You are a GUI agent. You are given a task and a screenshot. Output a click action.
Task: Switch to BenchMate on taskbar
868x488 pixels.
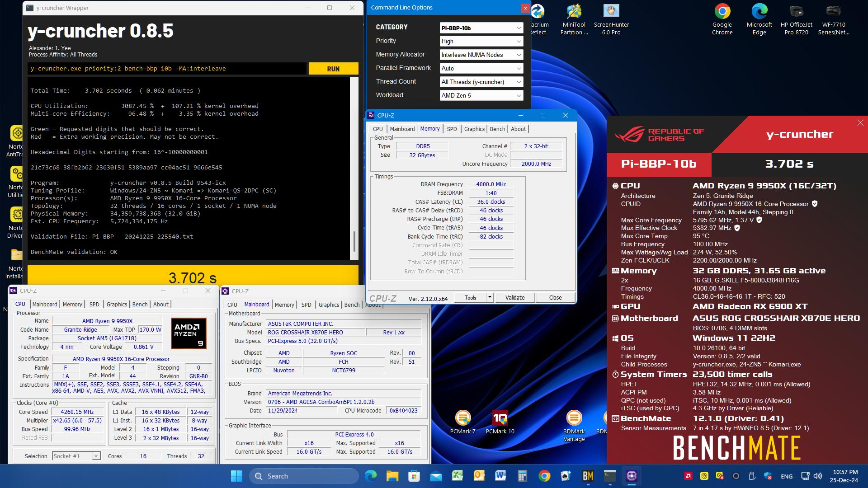pyautogui.click(x=588, y=476)
